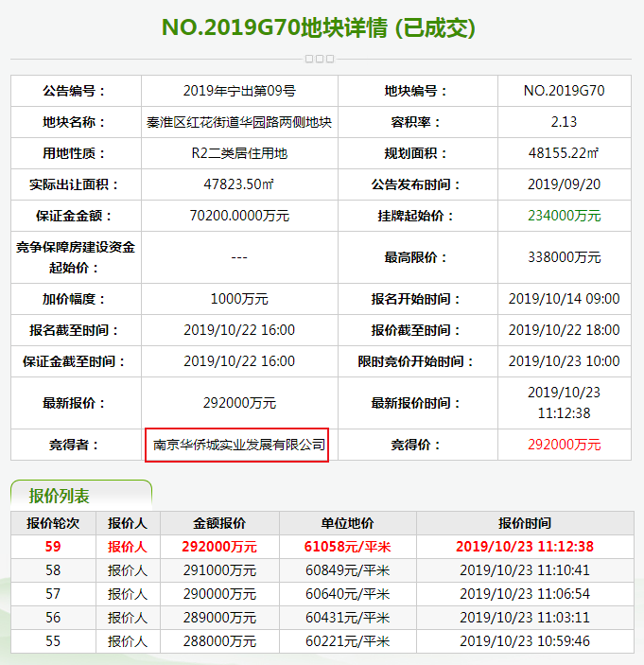The height and width of the screenshot is (665, 644).
Task: Select registration start time 2019/10/14 09:00
Action: pos(564,299)
